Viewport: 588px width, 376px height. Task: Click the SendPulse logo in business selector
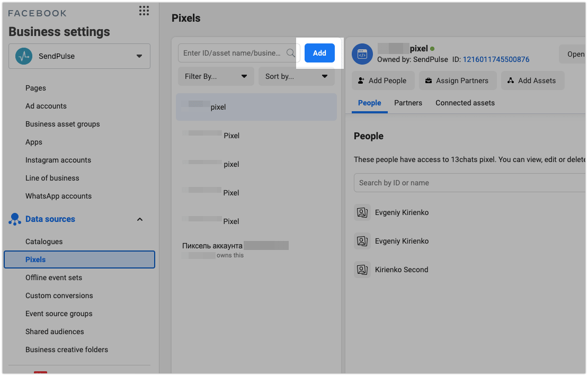[24, 56]
